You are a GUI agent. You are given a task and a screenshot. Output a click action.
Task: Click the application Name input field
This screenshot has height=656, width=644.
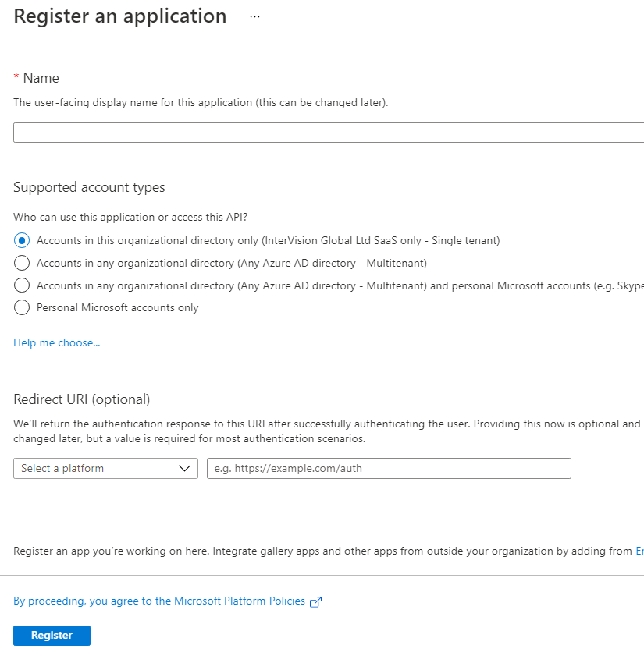pyautogui.click(x=329, y=133)
